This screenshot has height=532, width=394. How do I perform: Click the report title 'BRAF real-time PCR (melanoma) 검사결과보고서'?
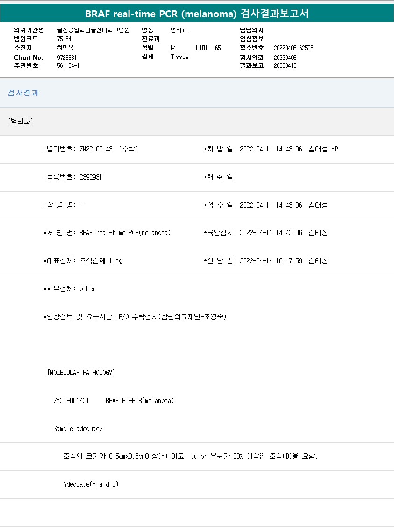pos(197,14)
